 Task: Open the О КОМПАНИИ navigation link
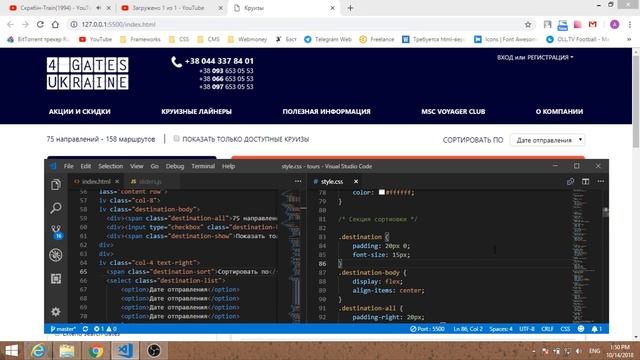(559, 111)
